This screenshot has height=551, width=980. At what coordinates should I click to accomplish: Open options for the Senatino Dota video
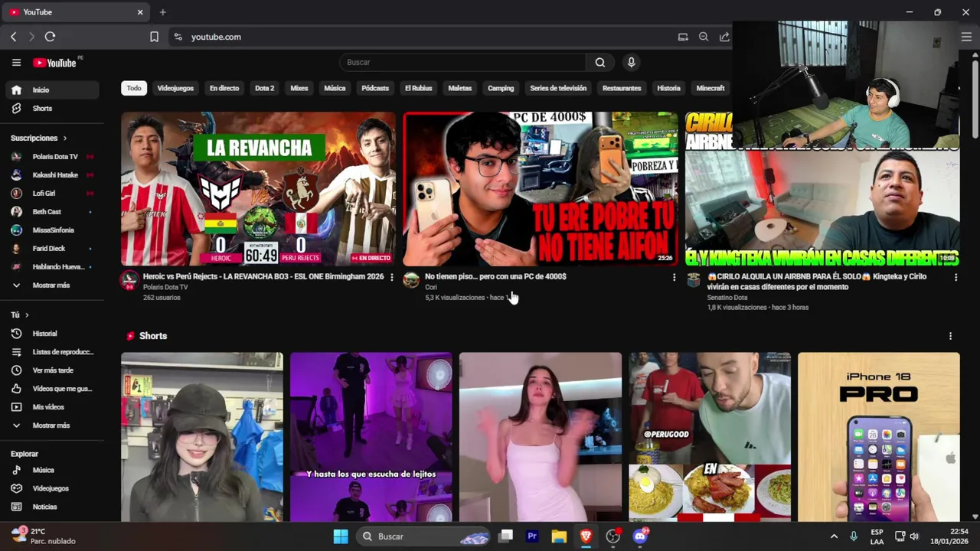point(955,277)
